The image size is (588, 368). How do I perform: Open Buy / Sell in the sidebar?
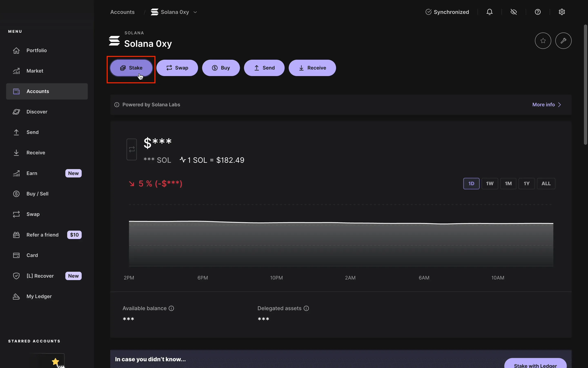(47, 194)
